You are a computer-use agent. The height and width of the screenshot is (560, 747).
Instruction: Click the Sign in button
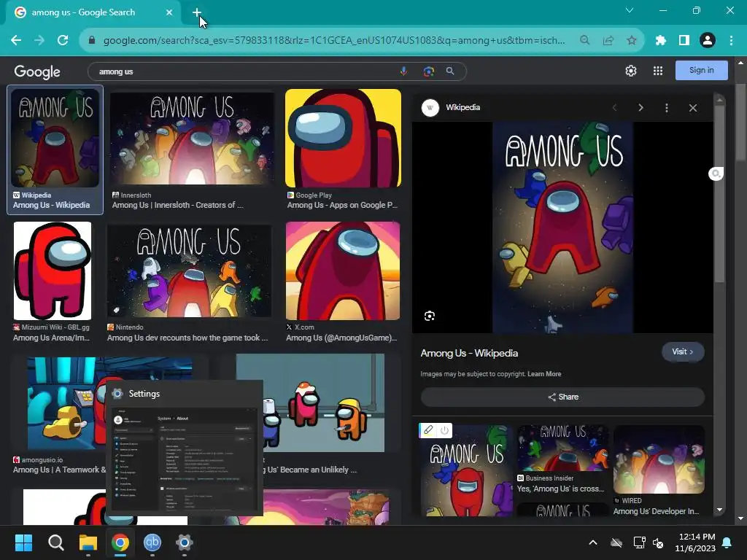tap(701, 71)
